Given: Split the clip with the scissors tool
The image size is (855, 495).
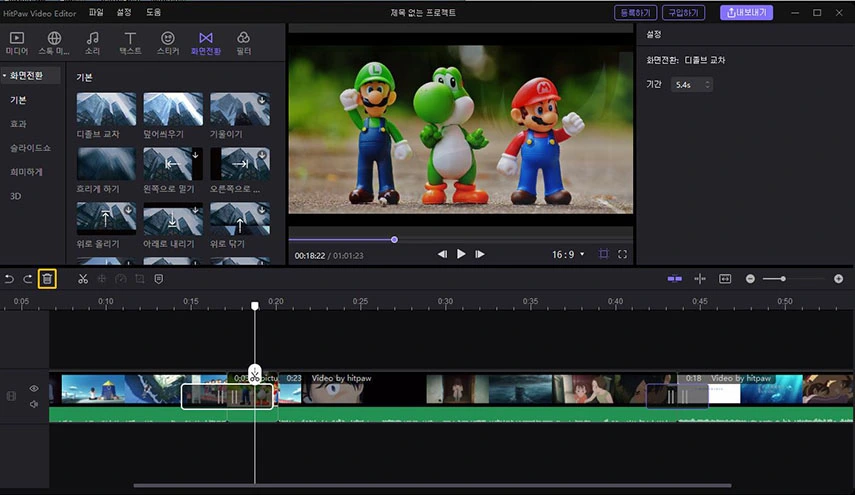Looking at the screenshot, I should point(83,279).
